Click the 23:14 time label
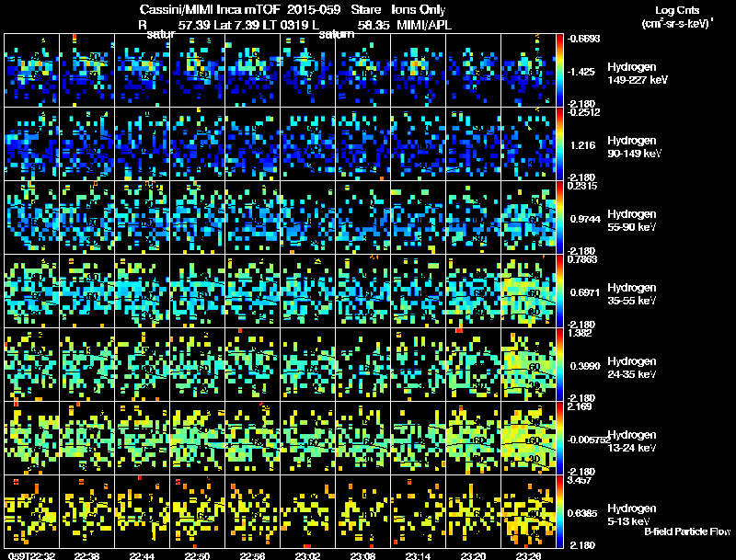Viewport: 736px width, 560px height. 418,555
